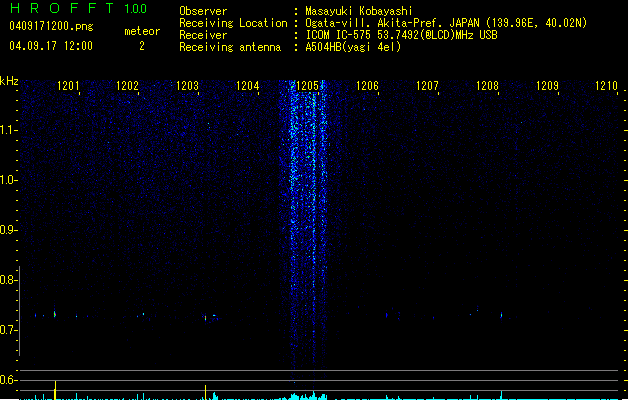Click the date stamp 04.09.17 12:00
This screenshot has width=629, height=400.
point(51,46)
